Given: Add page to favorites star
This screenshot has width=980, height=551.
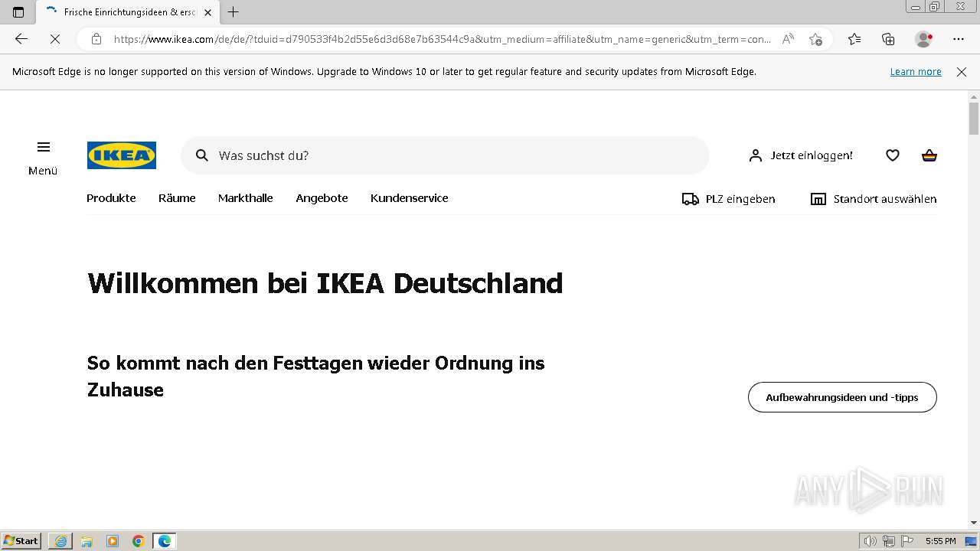Looking at the screenshot, I should 815,39.
